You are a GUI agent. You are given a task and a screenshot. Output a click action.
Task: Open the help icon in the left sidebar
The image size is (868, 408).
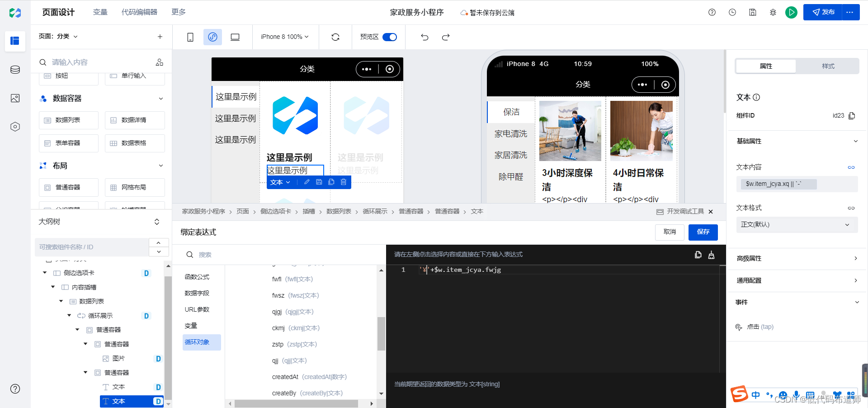coord(15,389)
